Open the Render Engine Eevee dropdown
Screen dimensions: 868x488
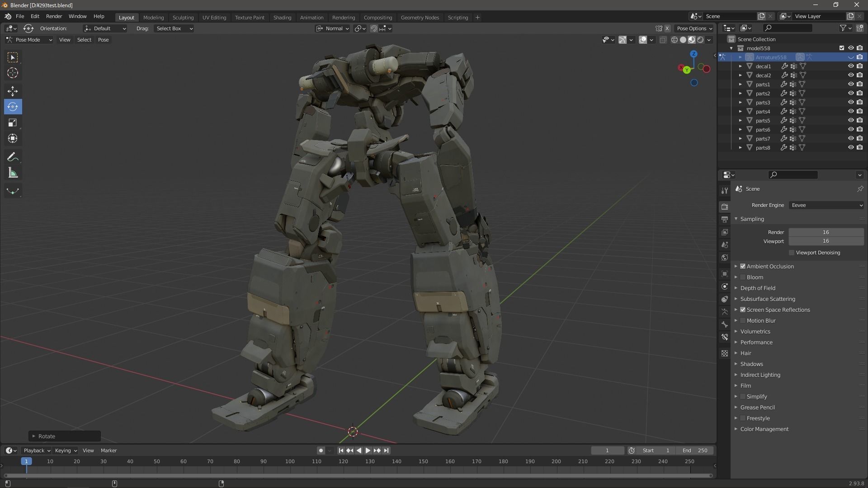point(826,205)
